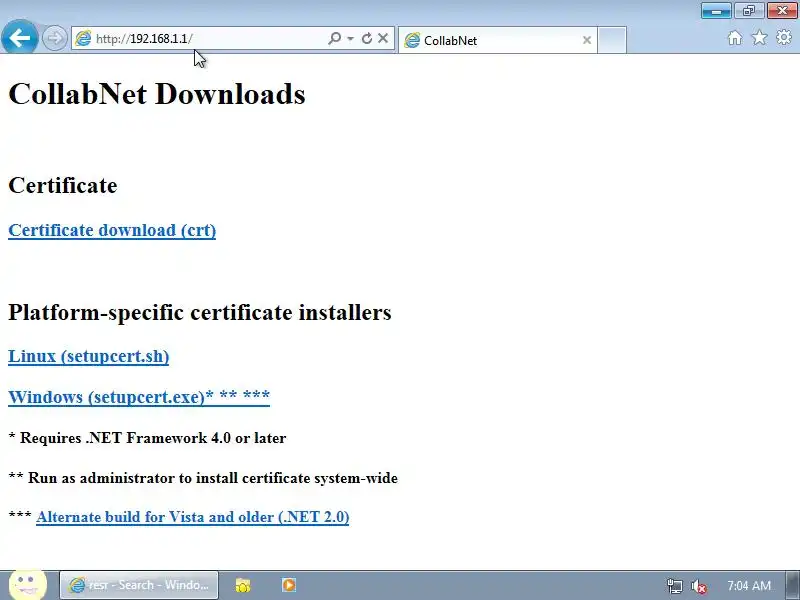This screenshot has width=800, height=600.
Task: Click the browser Back arrow button
Action: pos(19,38)
